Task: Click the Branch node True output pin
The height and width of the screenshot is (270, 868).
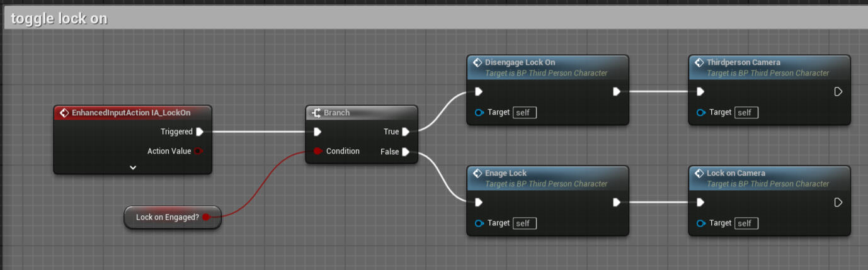Action: coord(406,132)
